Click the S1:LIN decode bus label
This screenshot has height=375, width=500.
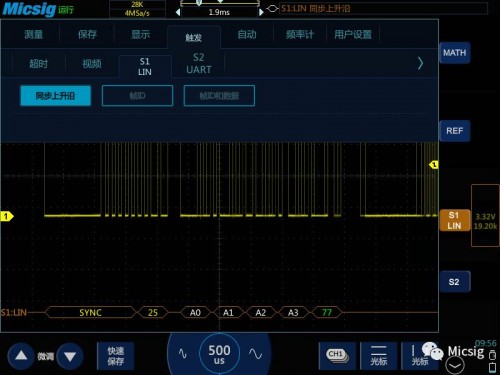[14, 312]
